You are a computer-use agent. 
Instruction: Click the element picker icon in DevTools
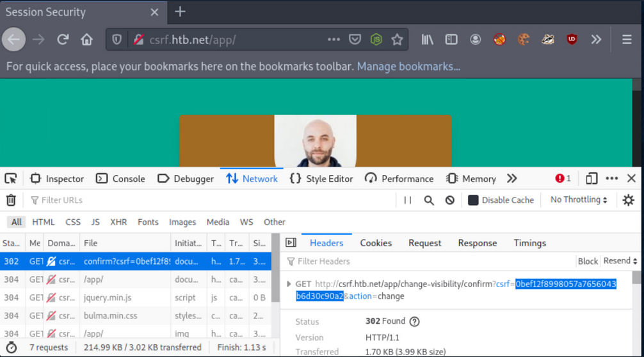pos(11,179)
